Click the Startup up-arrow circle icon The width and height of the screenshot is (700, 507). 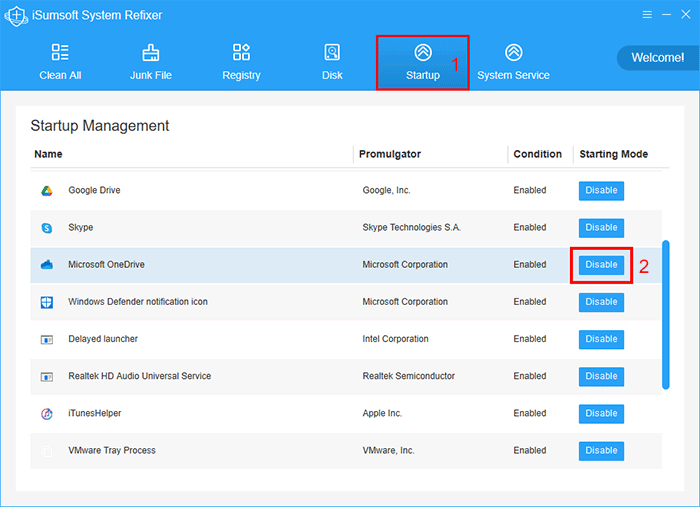pos(423,52)
